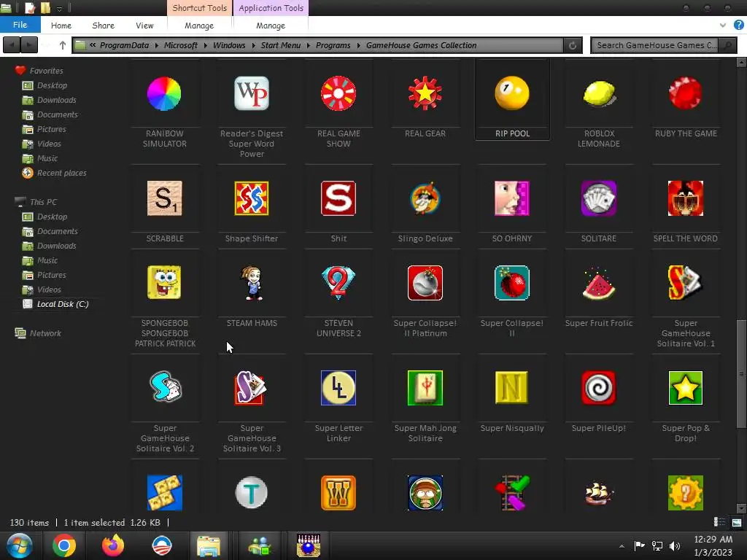Open Manage tab under Shortcut Tools
Screen dimensions: 747x560
[x=199, y=26]
